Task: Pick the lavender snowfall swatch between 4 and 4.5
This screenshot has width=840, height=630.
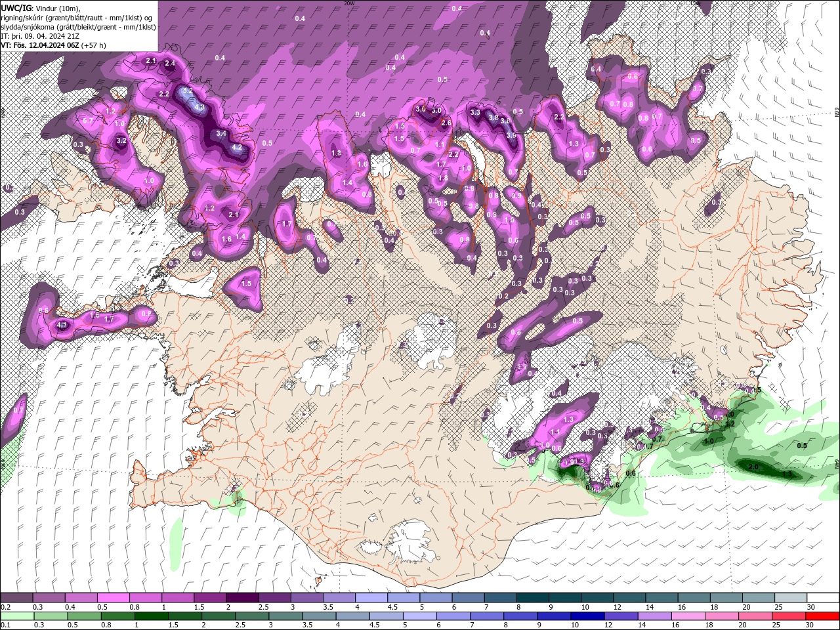Action: pyautogui.click(x=370, y=598)
